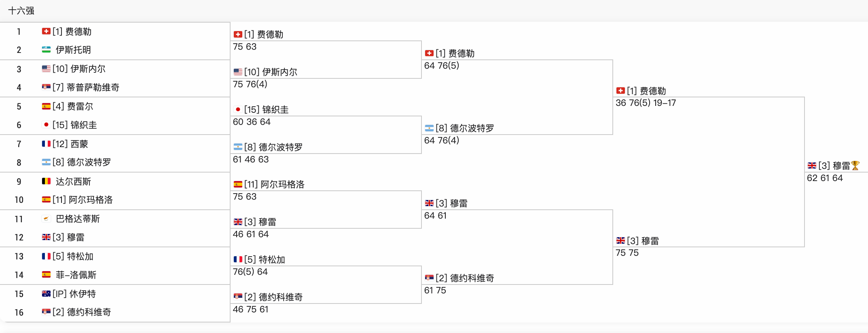Click the Japan flag beside 锦织圭 in row 6
The image size is (868, 333).
coord(46,125)
